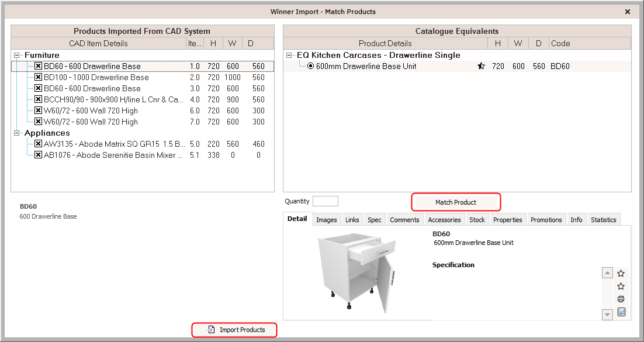
Task: Click the Specification heading in detail pane
Action: tap(453, 265)
